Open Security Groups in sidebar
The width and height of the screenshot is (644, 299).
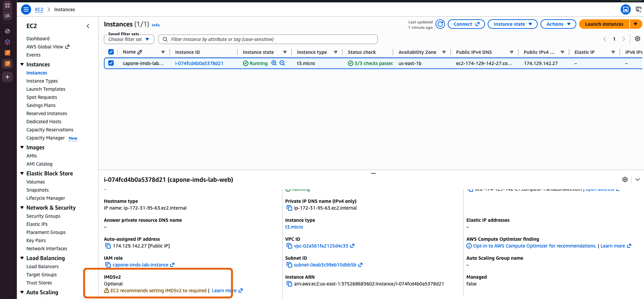coord(43,216)
